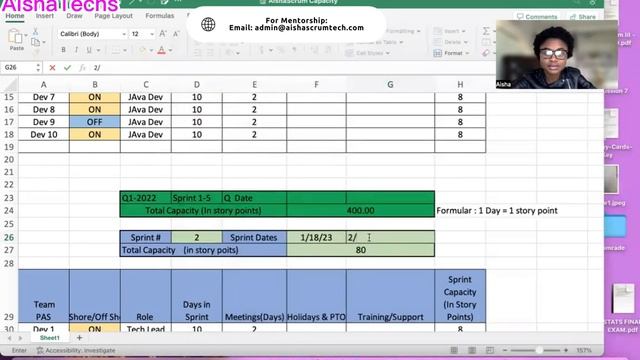Click the AutoSum sigma icon

tap(486, 31)
